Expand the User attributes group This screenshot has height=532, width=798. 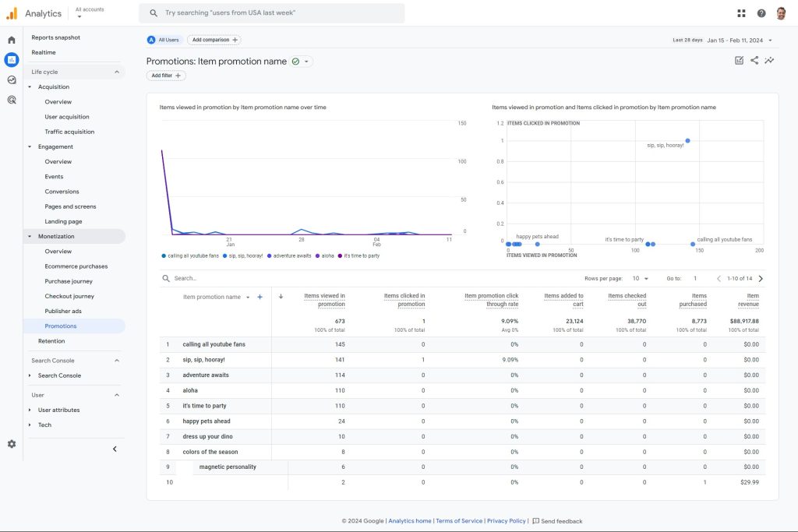click(30, 410)
